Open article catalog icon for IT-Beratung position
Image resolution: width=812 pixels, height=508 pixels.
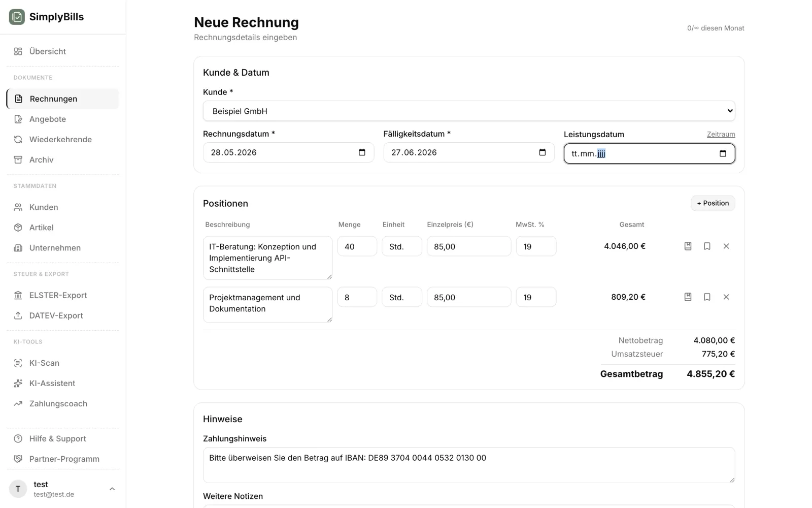688,246
